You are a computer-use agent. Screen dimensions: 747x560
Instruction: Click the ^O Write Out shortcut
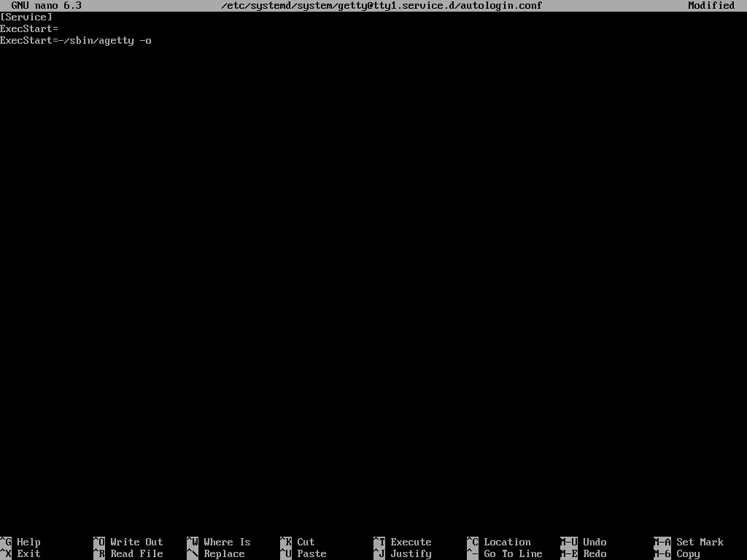128,542
